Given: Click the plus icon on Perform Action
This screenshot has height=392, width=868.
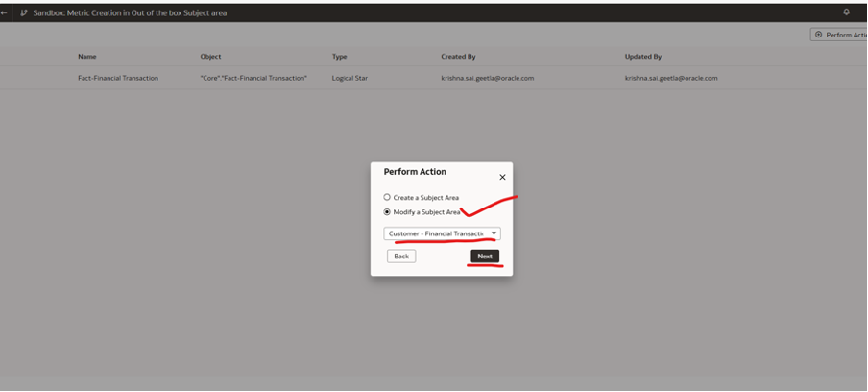Looking at the screenshot, I should (818, 35).
